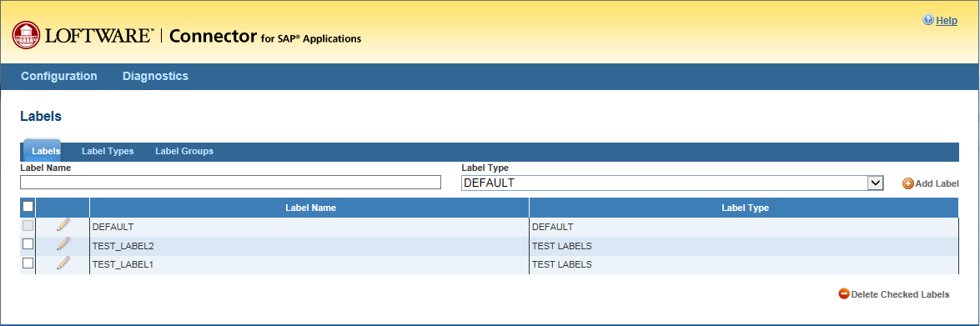Switch to the Label Types tab

(x=108, y=151)
